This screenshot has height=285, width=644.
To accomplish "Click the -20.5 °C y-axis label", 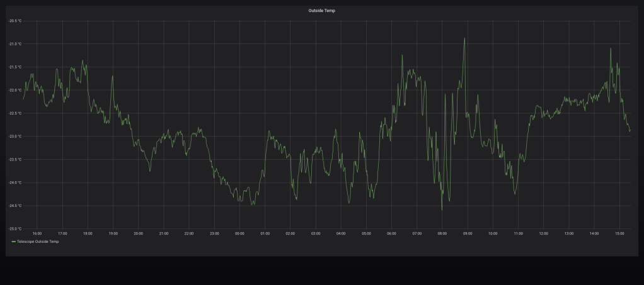I will [14, 21].
